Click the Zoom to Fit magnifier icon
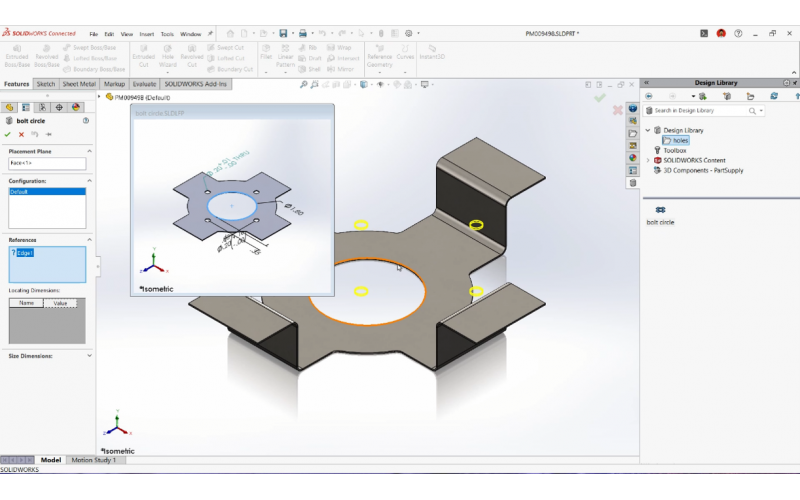This screenshot has width=800, height=500. pyautogui.click(x=304, y=85)
